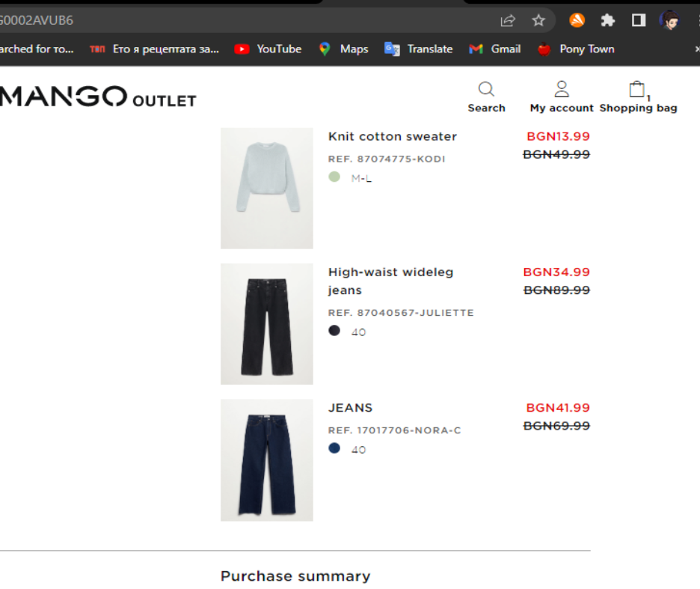Open the Search magnifier icon
Viewport: 700px width, 589px height.
486,89
